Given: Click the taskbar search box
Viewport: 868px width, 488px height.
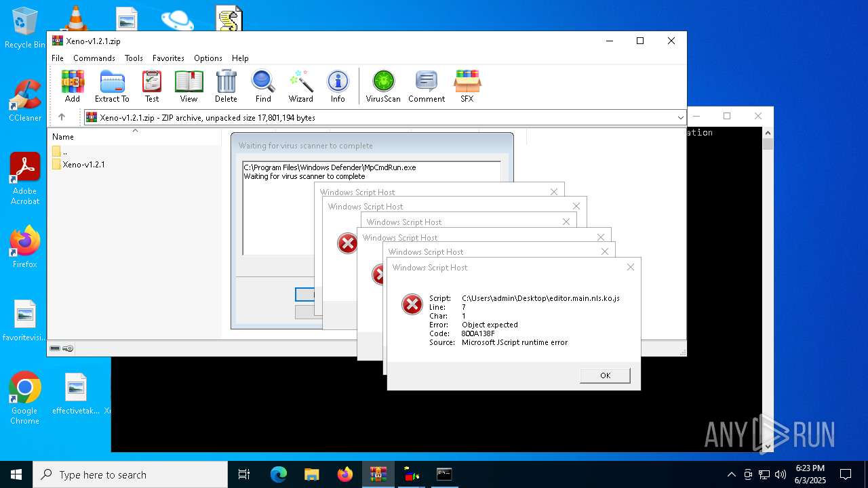Looking at the screenshot, I should [x=130, y=474].
